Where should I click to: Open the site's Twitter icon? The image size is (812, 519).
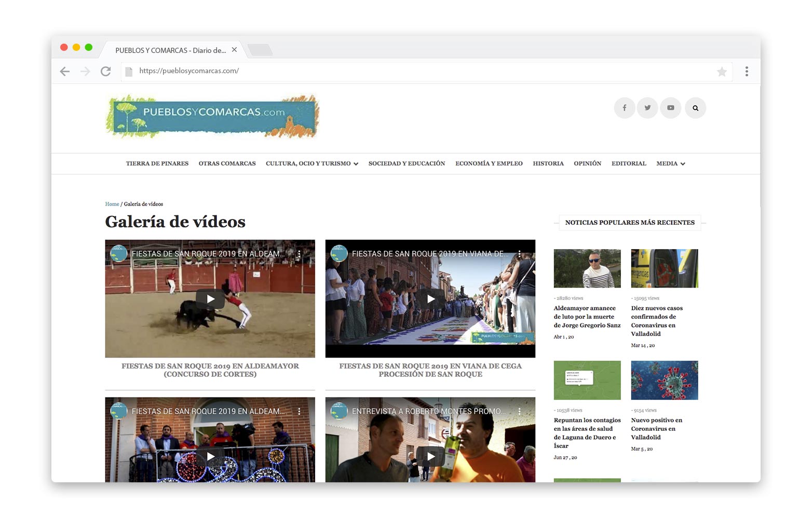(647, 107)
